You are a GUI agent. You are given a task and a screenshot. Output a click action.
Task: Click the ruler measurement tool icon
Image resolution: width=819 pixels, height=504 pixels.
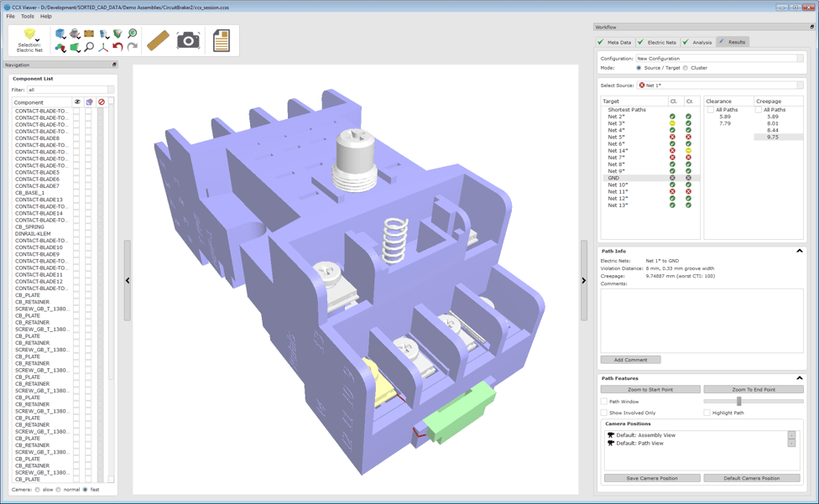[x=158, y=40]
